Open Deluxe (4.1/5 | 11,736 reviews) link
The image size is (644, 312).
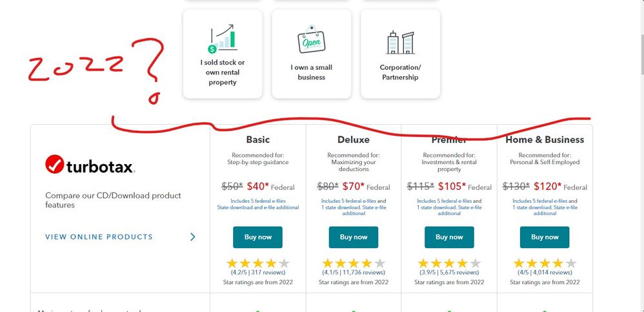[354, 273]
